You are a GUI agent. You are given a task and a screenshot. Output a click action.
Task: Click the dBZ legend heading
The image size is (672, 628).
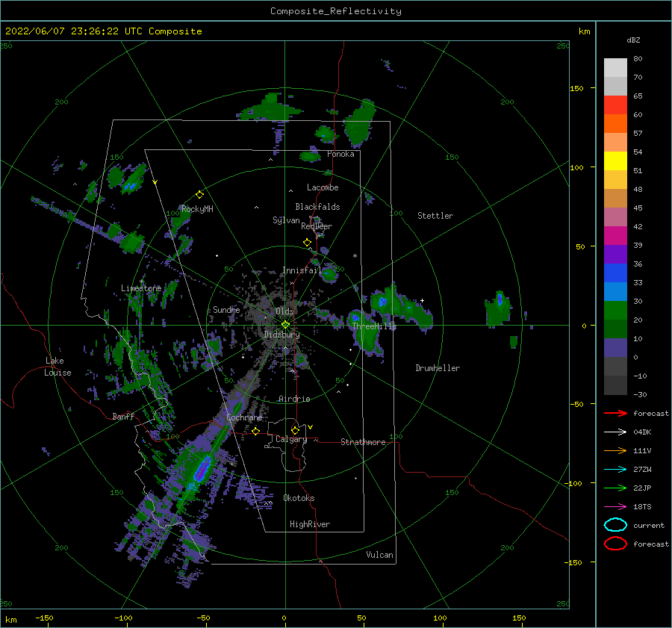tap(633, 40)
